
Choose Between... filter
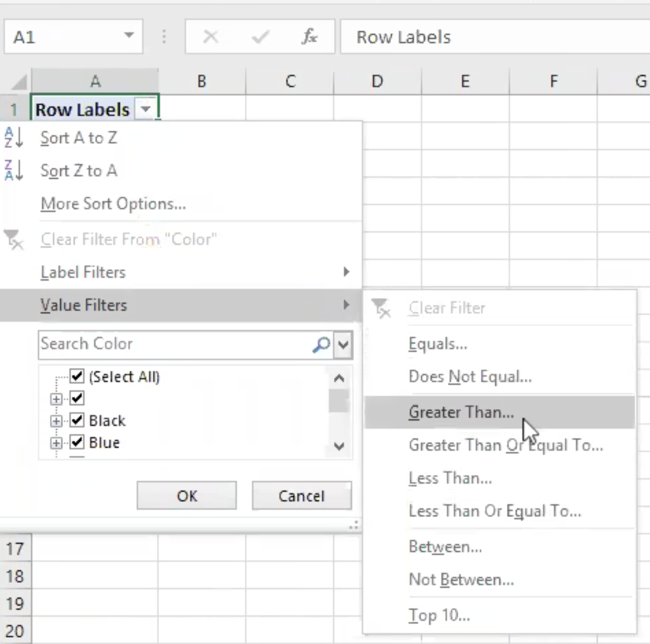coord(500,547)
